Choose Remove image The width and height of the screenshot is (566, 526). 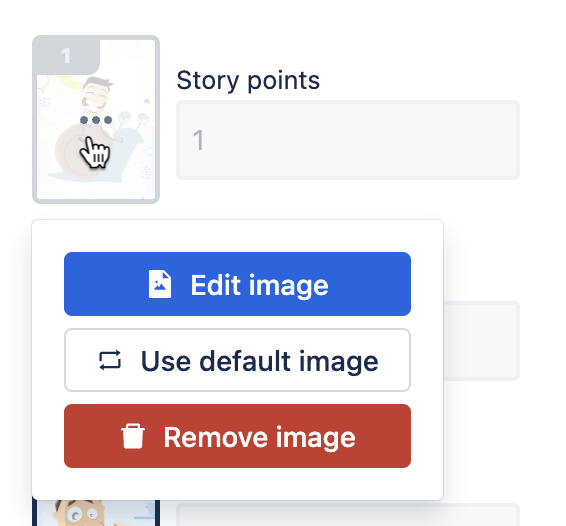click(x=237, y=436)
